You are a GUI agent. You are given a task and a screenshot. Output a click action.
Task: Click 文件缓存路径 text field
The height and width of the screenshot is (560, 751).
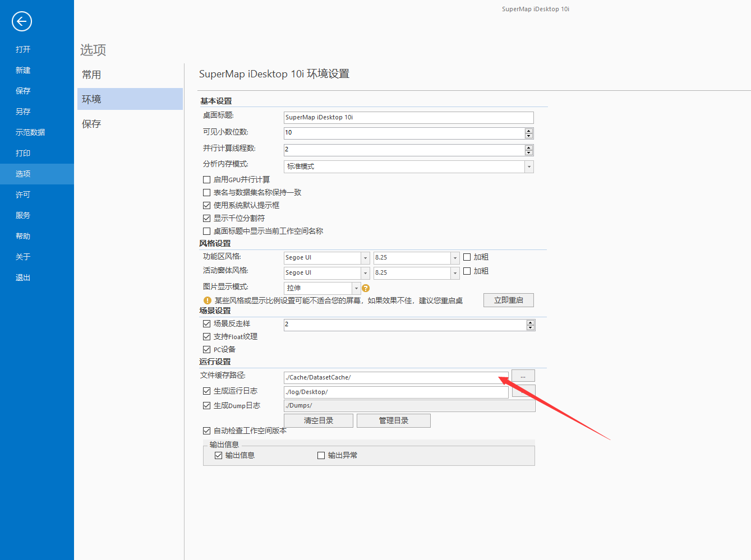tap(396, 378)
